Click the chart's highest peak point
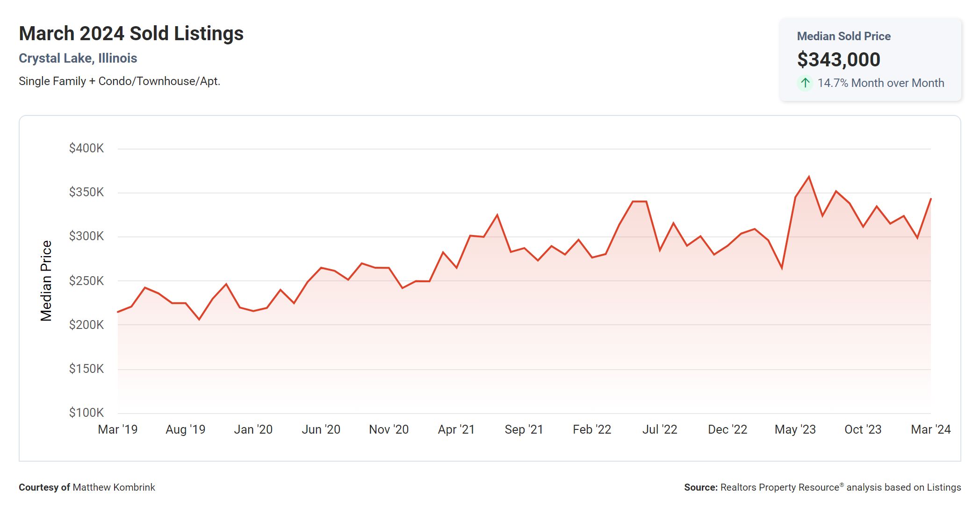The height and width of the screenshot is (514, 980). (809, 177)
